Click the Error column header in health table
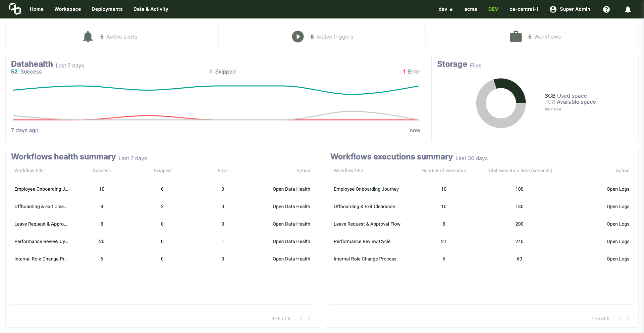The height and width of the screenshot is (333, 644). [x=223, y=171]
